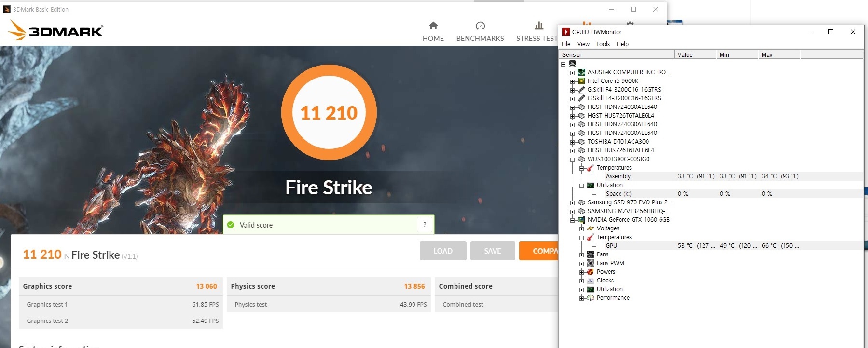Minimize the 3DMark window
The image size is (868, 348).
612,9
